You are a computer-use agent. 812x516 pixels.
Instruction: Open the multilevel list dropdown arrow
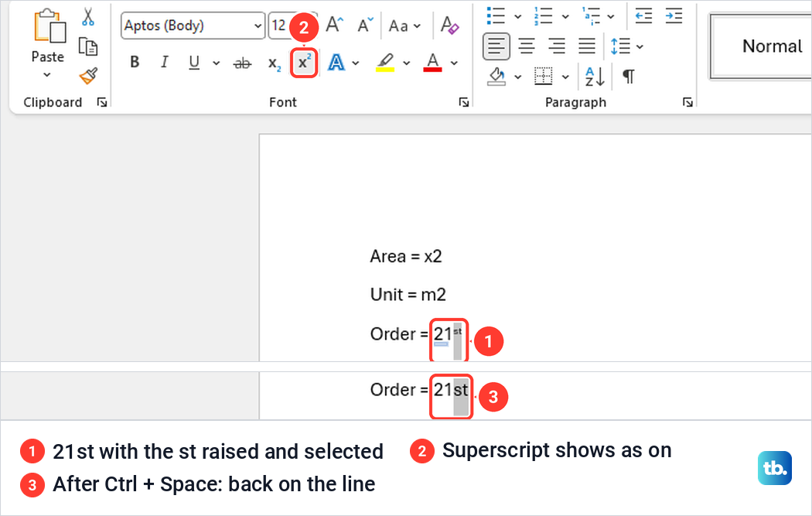tap(611, 16)
